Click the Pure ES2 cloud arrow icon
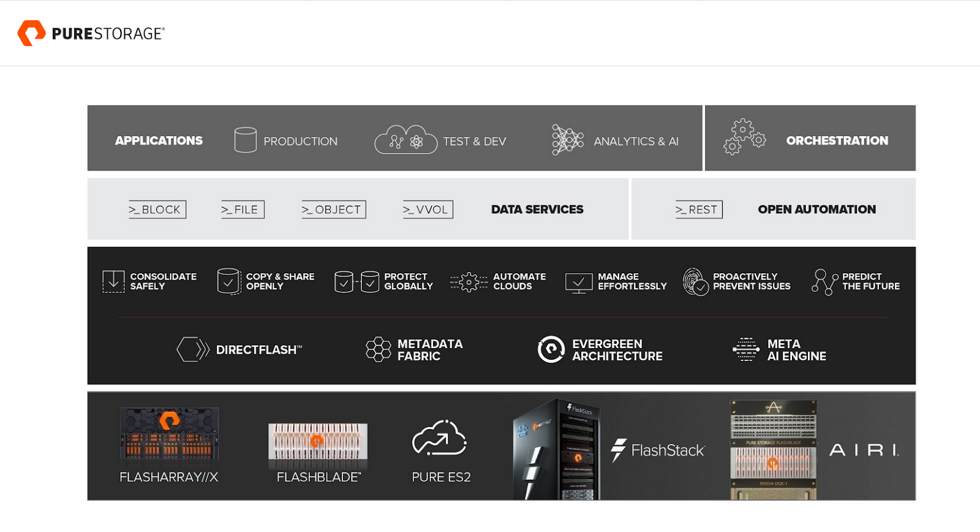Screen dimensions: 980x532 pos(440,438)
